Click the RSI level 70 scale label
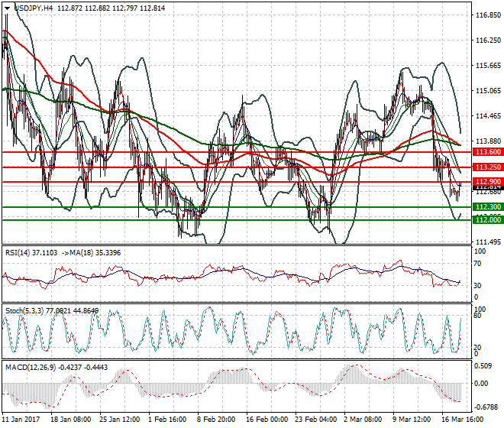Viewport: 504px width, 428px height. (x=478, y=264)
